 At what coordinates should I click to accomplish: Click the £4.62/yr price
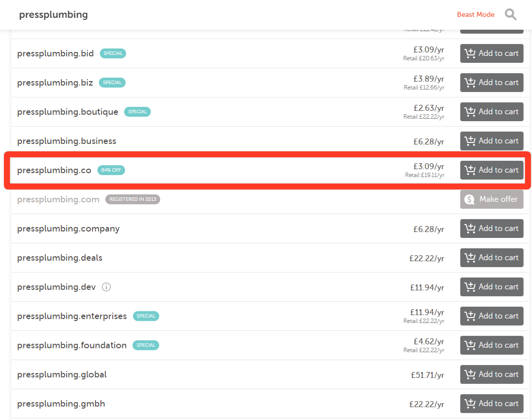click(429, 342)
